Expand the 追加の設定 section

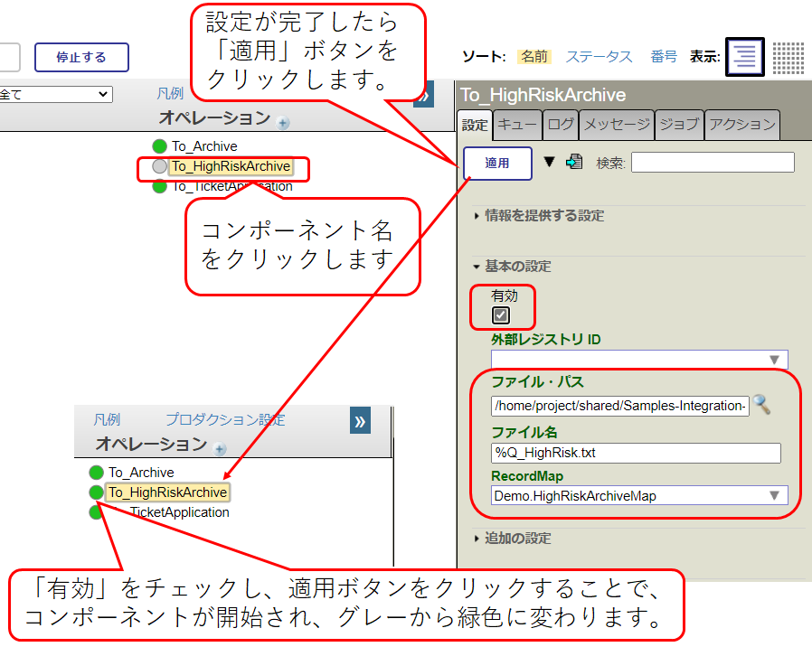[517, 539]
